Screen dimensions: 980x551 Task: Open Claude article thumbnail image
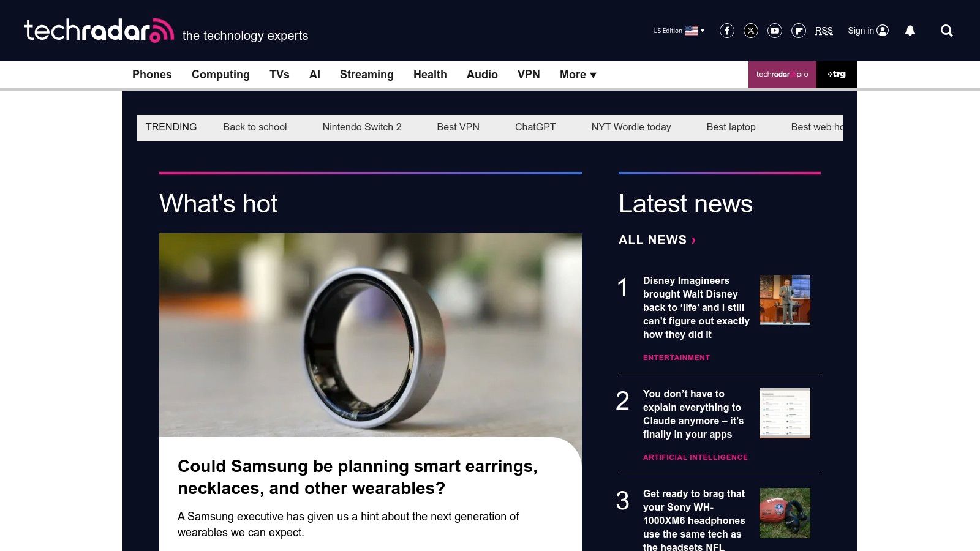[785, 413]
